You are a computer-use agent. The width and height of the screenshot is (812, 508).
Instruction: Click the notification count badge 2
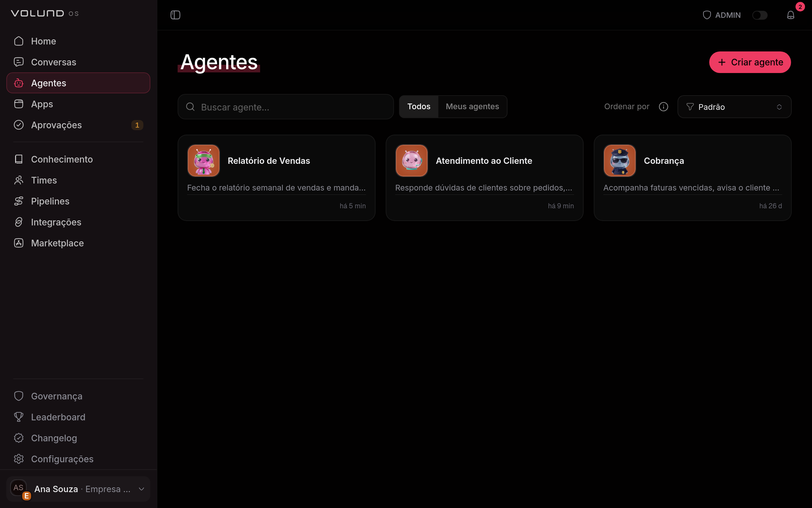pos(800,7)
